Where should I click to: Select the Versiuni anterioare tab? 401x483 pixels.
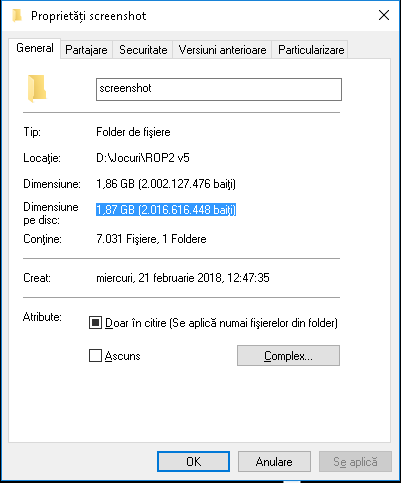point(222,50)
